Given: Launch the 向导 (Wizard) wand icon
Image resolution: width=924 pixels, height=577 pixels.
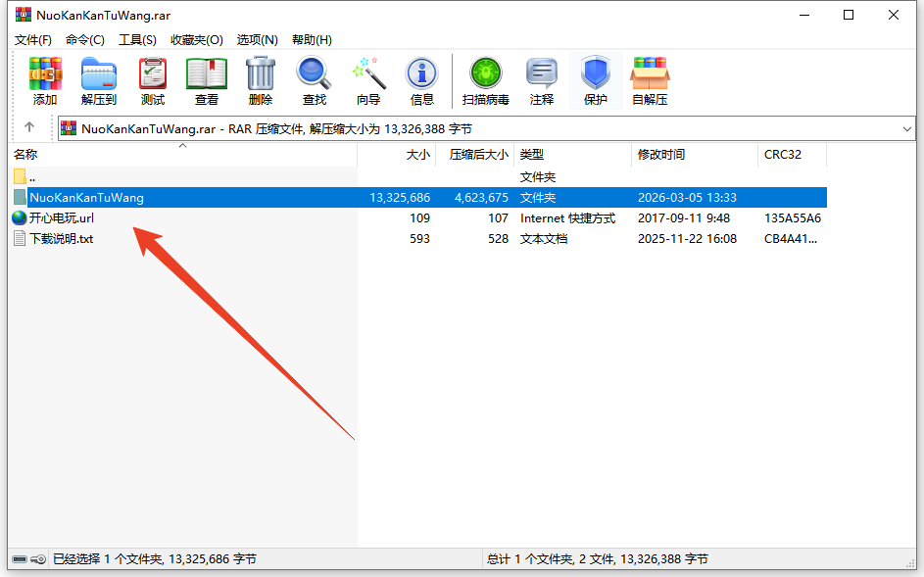Looking at the screenshot, I should (368, 80).
